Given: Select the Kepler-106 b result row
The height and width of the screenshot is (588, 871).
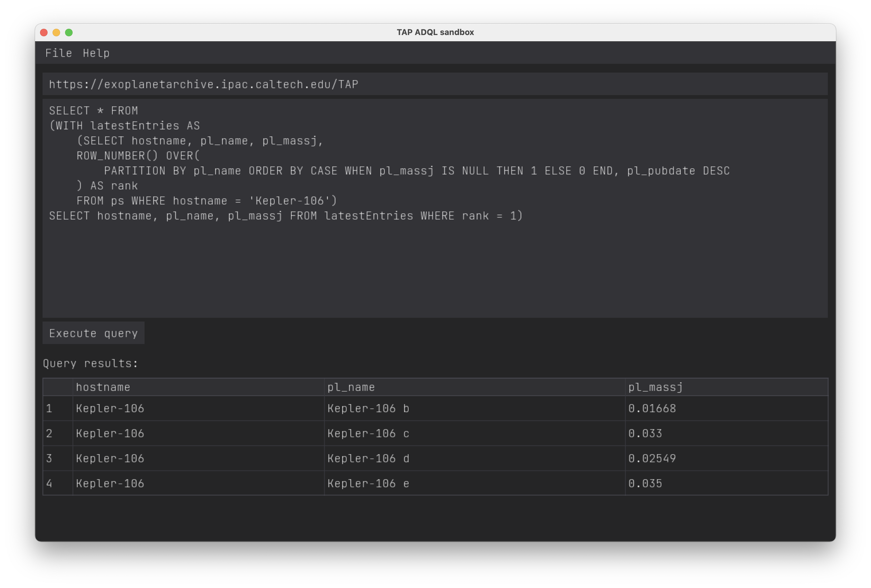Looking at the screenshot, I should [368, 408].
